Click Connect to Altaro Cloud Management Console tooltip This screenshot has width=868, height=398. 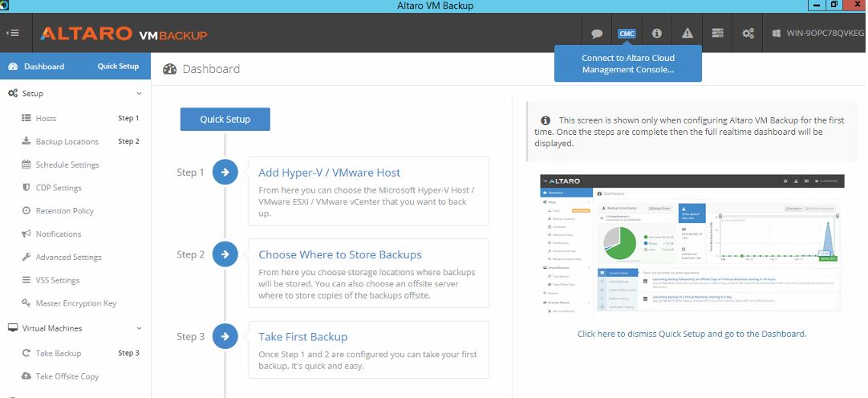[628, 63]
